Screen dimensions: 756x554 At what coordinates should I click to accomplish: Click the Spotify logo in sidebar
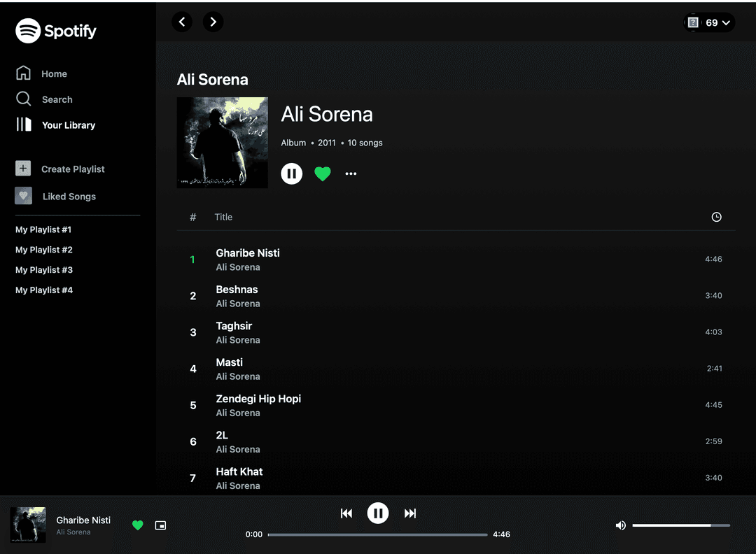coord(56,31)
